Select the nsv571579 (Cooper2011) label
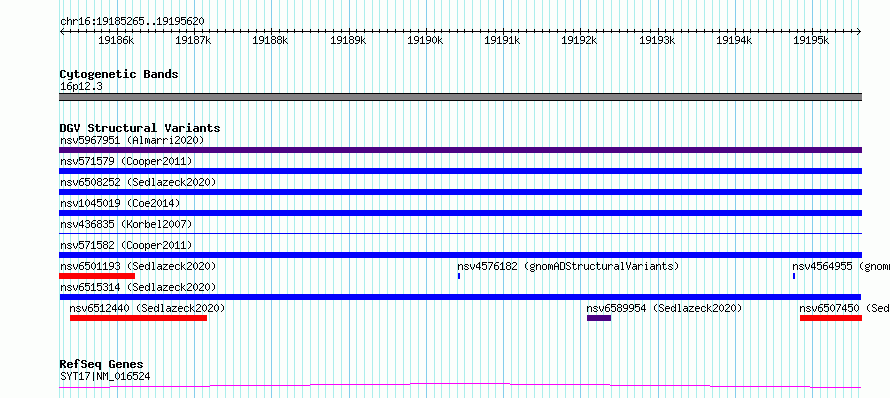Screen dimensions: 890x398 tap(126, 161)
